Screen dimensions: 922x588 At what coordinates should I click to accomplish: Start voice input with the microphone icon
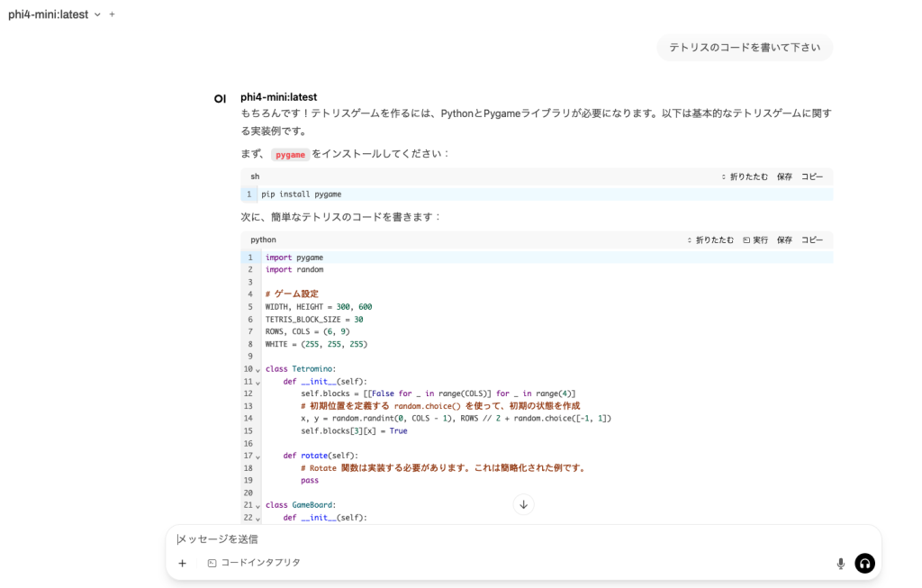click(840, 564)
